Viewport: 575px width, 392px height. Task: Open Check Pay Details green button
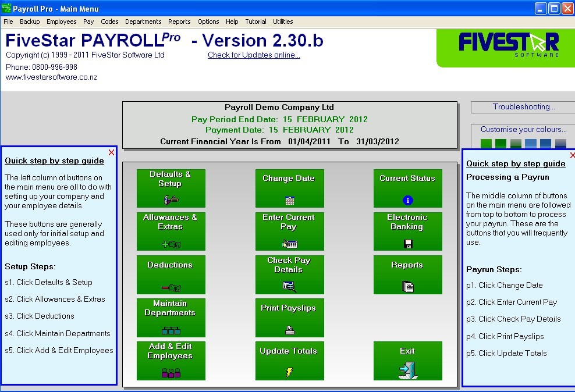pyautogui.click(x=290, y=275)
